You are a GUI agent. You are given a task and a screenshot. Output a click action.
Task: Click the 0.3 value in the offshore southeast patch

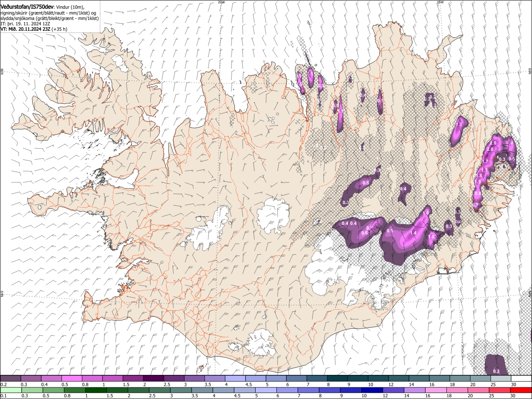pos(496,371)
